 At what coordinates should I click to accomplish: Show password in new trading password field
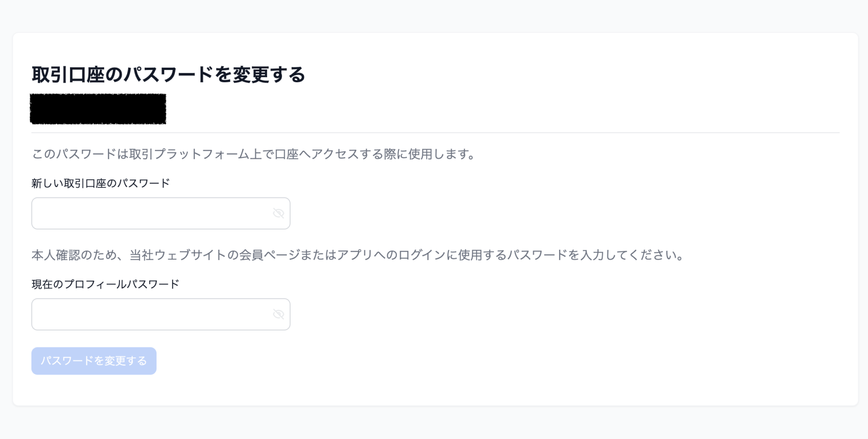point(278,213)
